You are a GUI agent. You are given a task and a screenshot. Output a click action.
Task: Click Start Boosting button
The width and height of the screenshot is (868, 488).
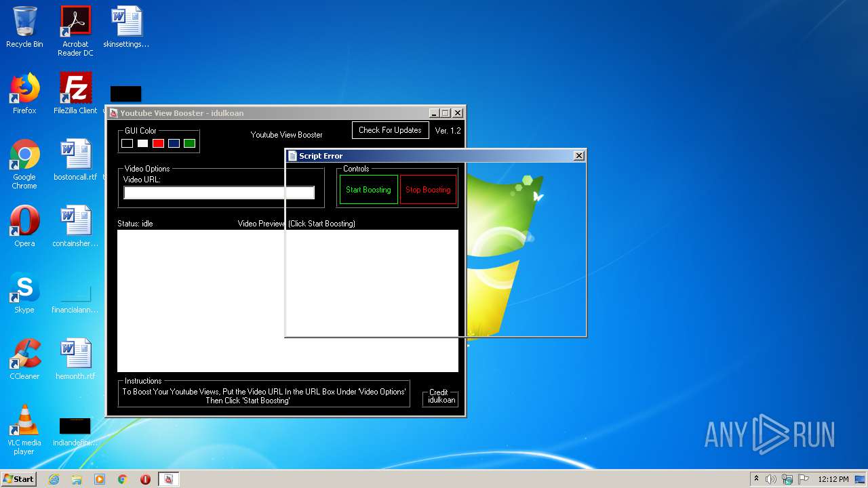click(x=368, y=190)
